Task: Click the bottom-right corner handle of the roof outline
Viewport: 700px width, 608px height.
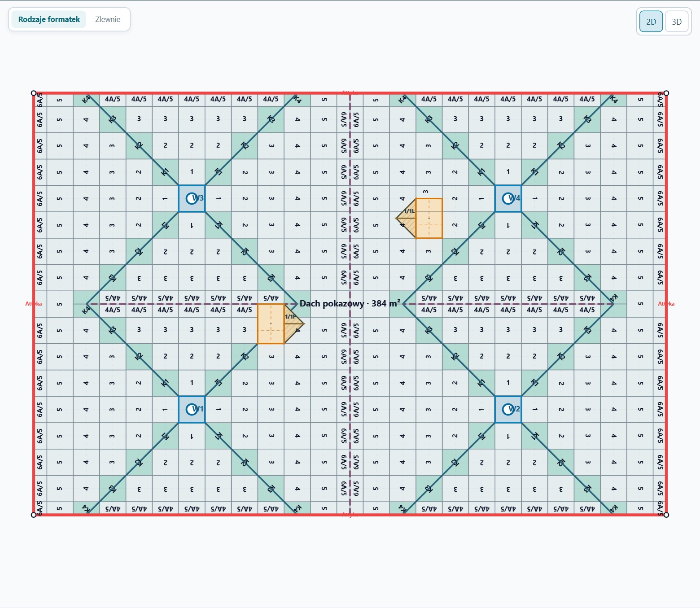Action: 666,515
